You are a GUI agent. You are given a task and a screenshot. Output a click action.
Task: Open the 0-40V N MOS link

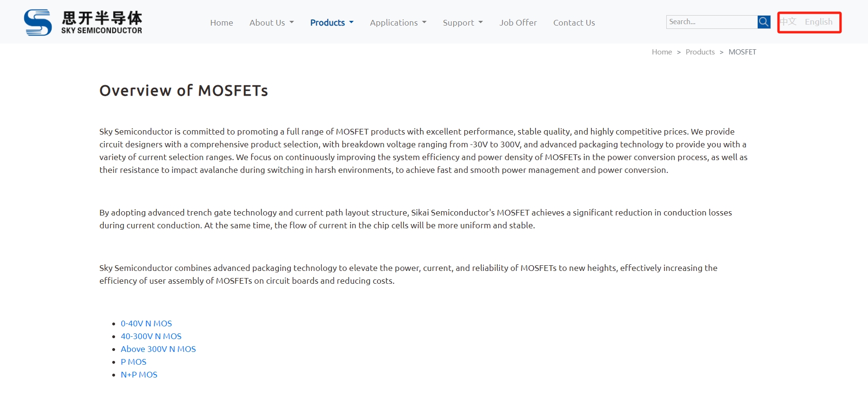point(146,323)
